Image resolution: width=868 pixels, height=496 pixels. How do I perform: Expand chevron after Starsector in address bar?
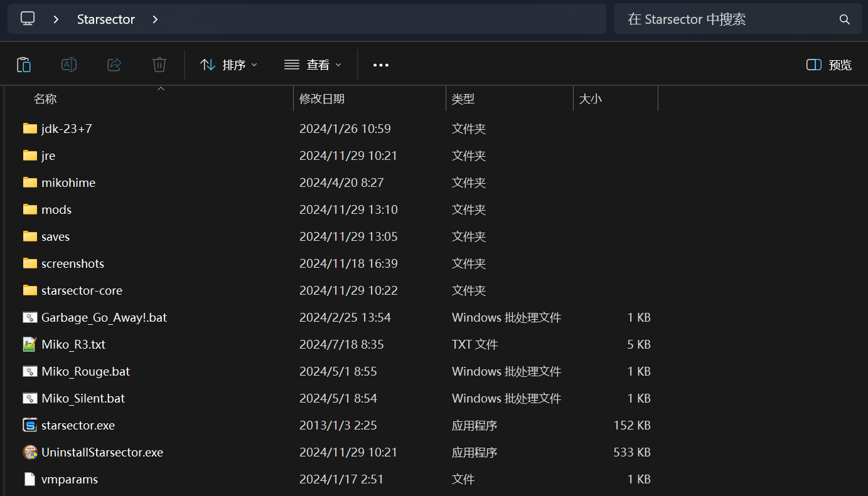point(155,19)
